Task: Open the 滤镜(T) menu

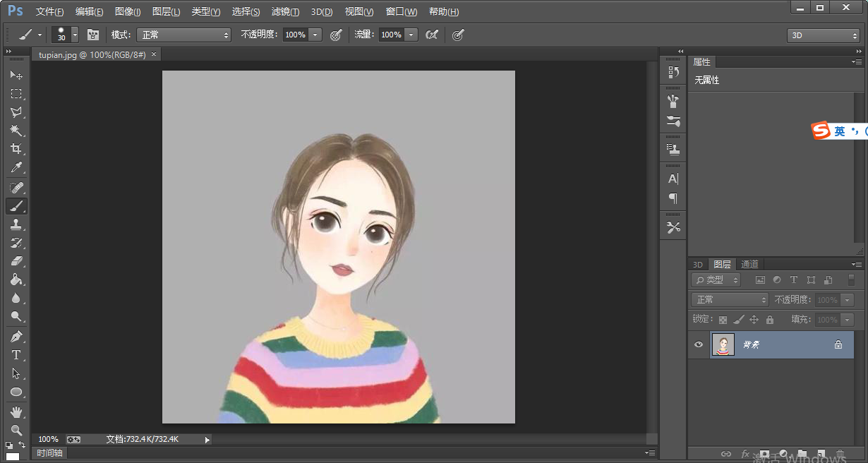Action: click(x=285, y=12)
